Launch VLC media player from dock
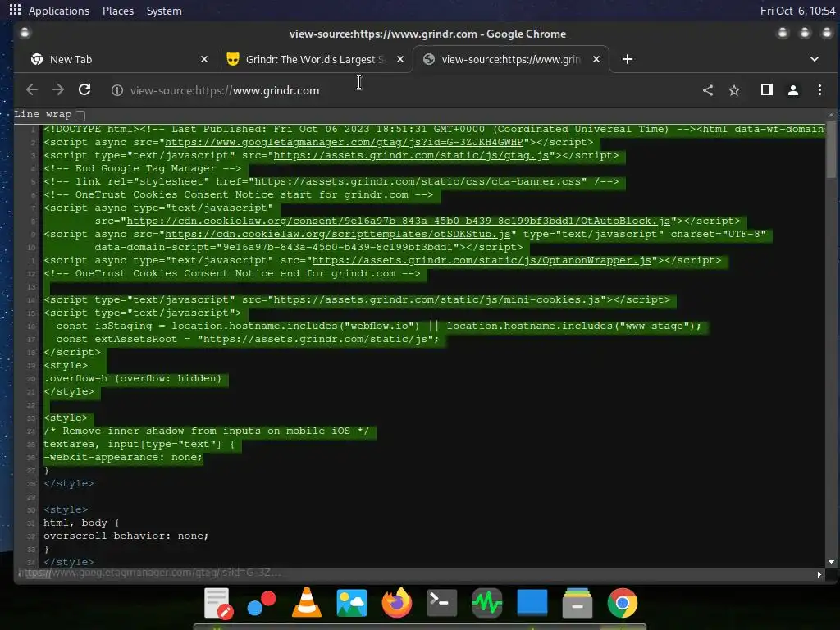This screenshot has width=840, height=630. tap(307, 603)
